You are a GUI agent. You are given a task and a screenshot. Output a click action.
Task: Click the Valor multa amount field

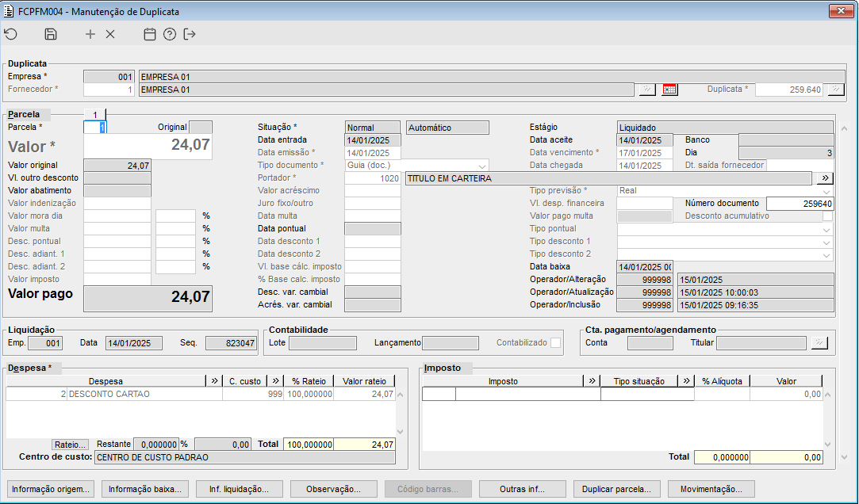117,229
